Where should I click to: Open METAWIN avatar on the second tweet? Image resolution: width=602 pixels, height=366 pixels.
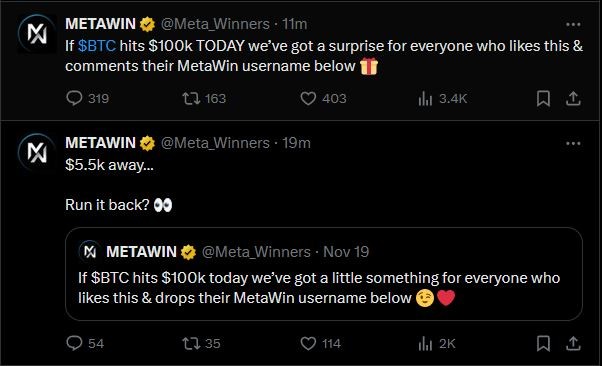(37, 152)
